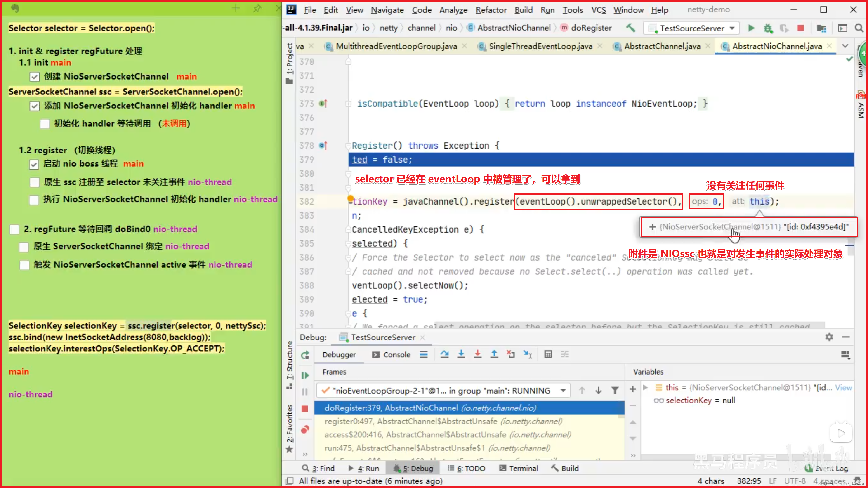Click the Force Step Into icon
868x488 pixels.
pyautogui.click(x=477, y=354)
